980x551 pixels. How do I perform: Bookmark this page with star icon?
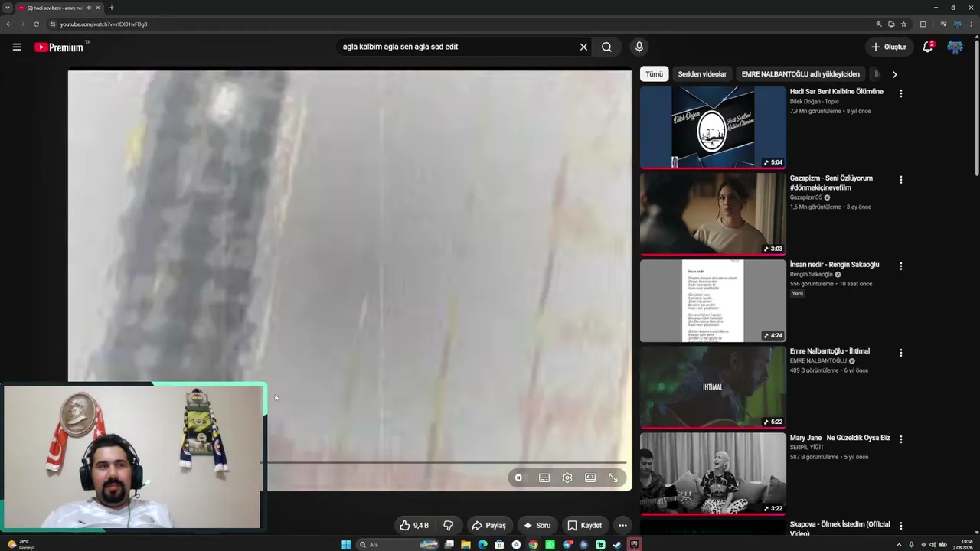pos(903,24)
